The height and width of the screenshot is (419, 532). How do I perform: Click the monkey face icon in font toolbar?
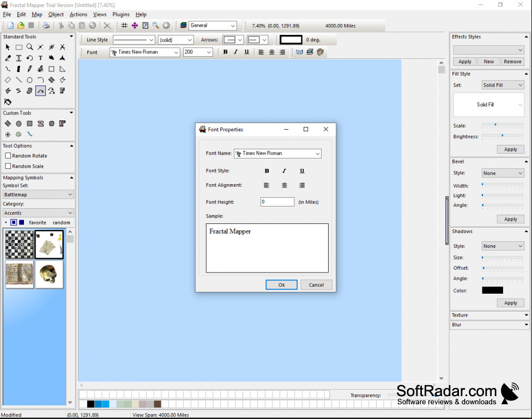pyautogui.click(x=321, y=52)
